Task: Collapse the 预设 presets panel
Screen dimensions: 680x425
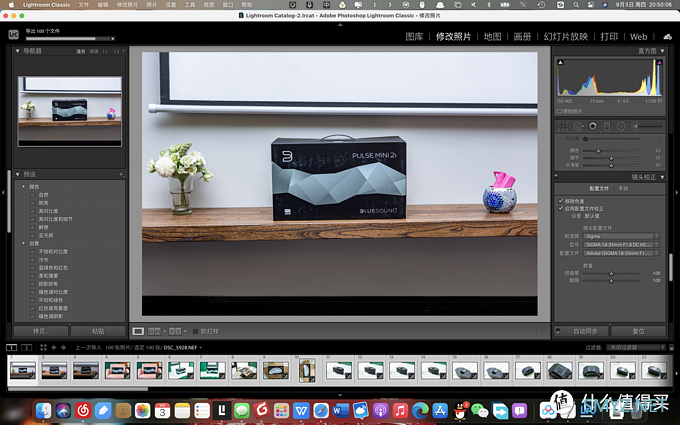Action: coord(17,174)
